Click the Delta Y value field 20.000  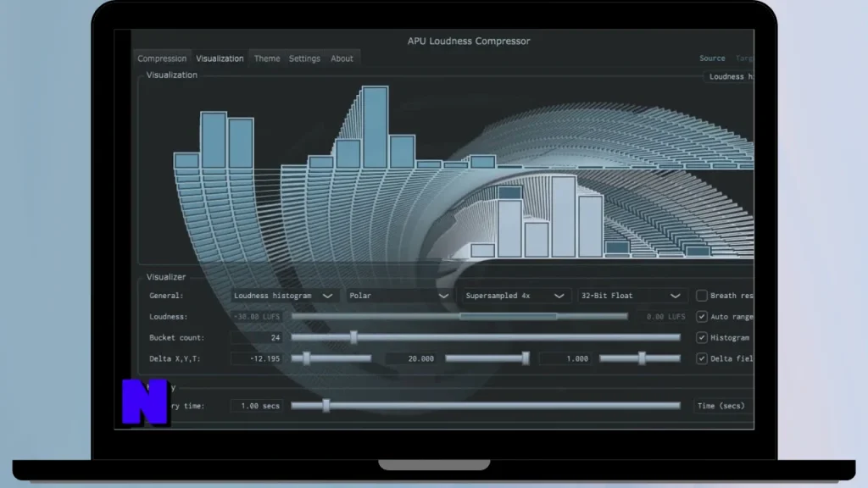pos(411,358)
